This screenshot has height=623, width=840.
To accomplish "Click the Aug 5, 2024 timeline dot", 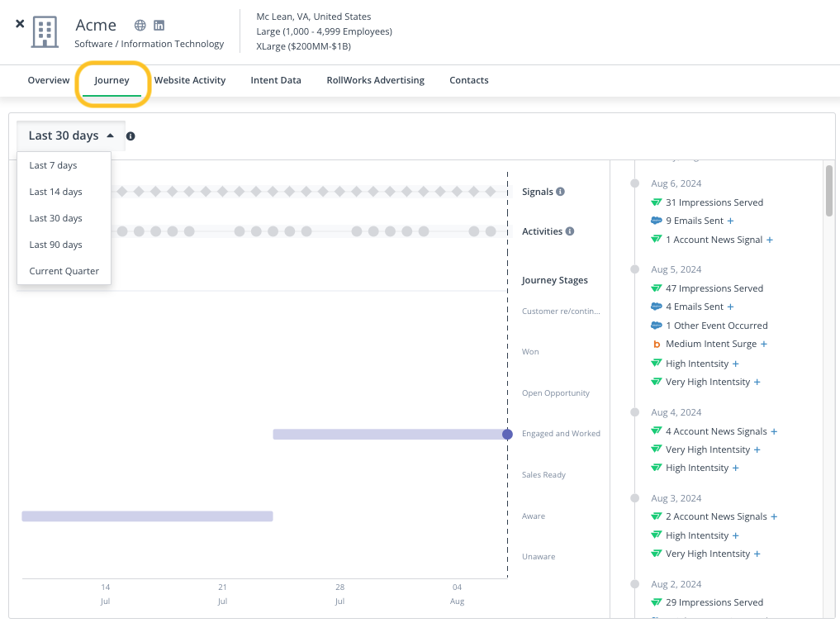I will tap(635, 269).
